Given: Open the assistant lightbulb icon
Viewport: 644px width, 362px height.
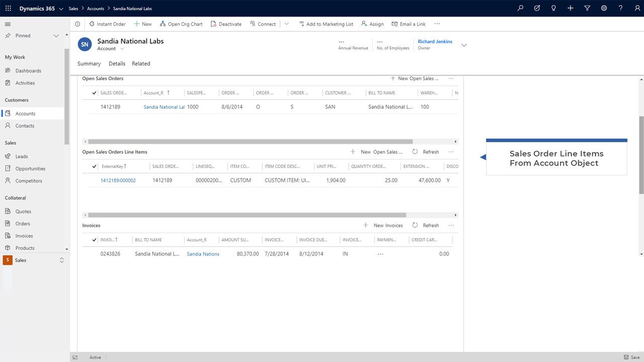Looking at the screenshot, I should pyautogui.click(x=554, y=9).
